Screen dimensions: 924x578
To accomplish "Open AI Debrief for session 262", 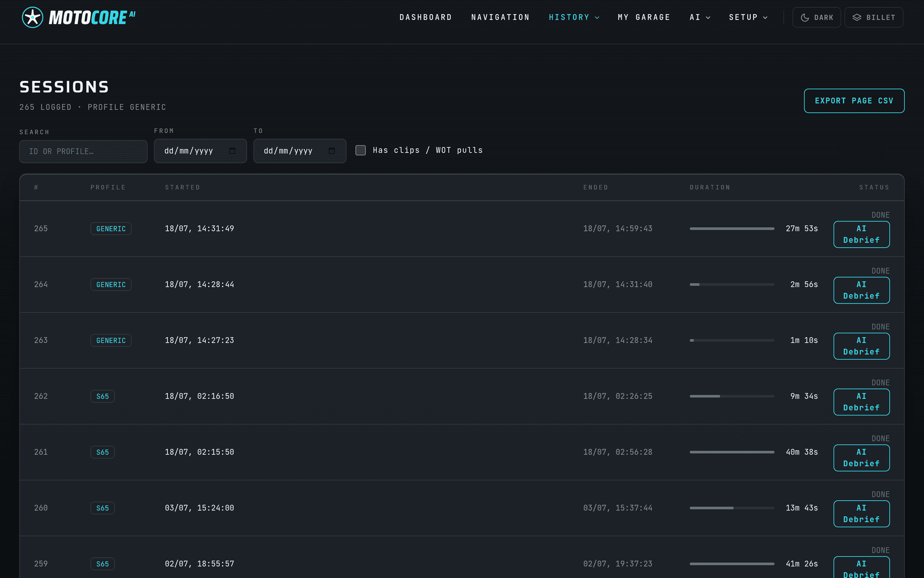I will pyautogui.click(x=861, y=402).
